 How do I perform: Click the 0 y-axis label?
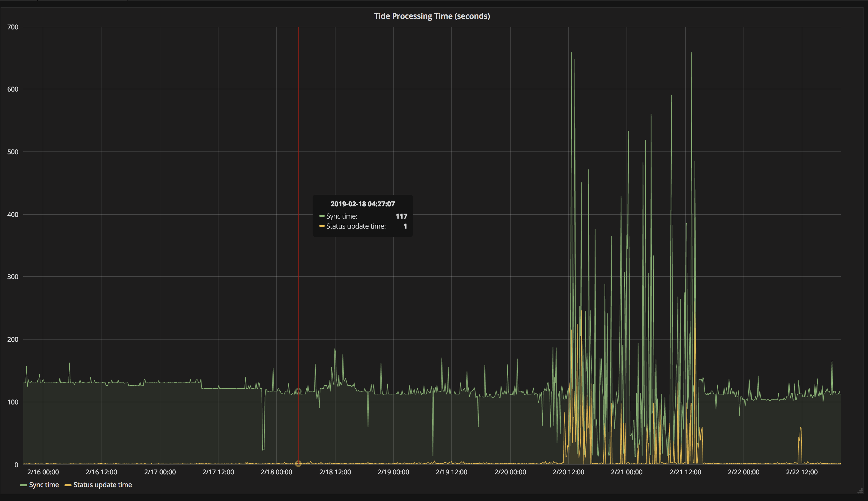point(16,465)
